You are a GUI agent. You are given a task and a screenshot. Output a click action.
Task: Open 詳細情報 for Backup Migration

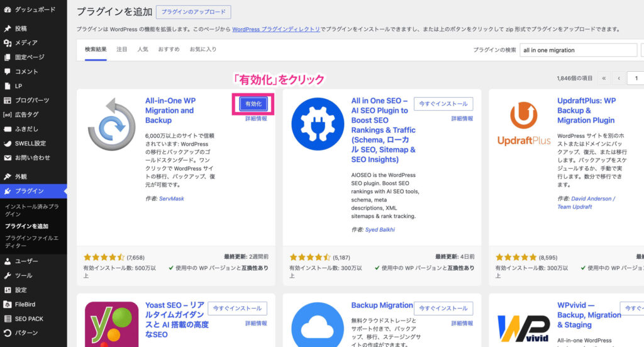click(x=462, y=323)
